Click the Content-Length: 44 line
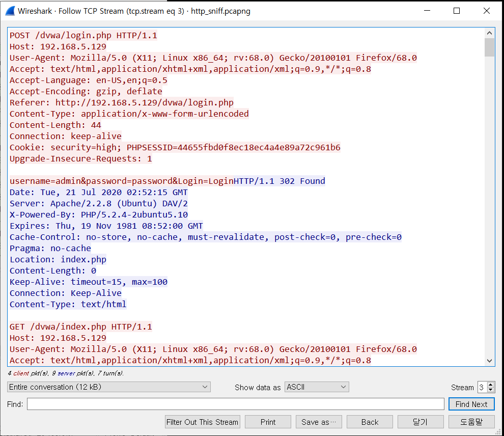 click(55, 125)
